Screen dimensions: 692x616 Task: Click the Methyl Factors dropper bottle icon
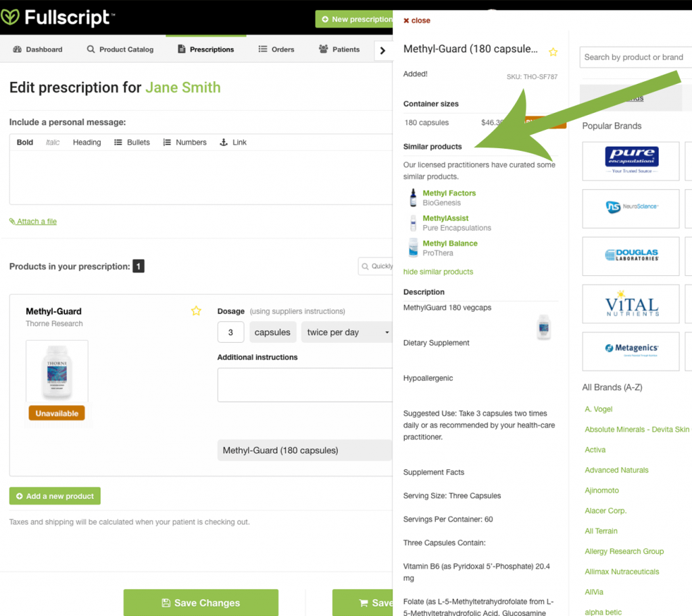coord(413,198)
